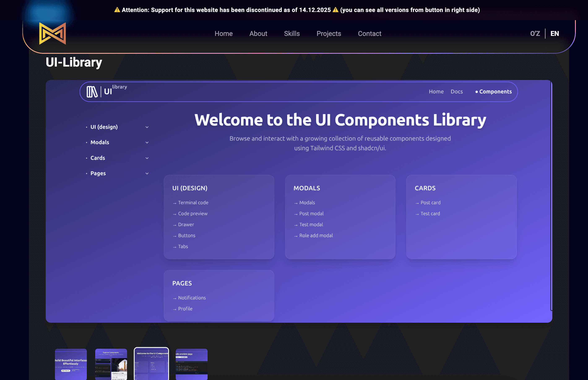Go to the Projects section
This screenshot has height=380, width=588.
[x=329, y=34]
